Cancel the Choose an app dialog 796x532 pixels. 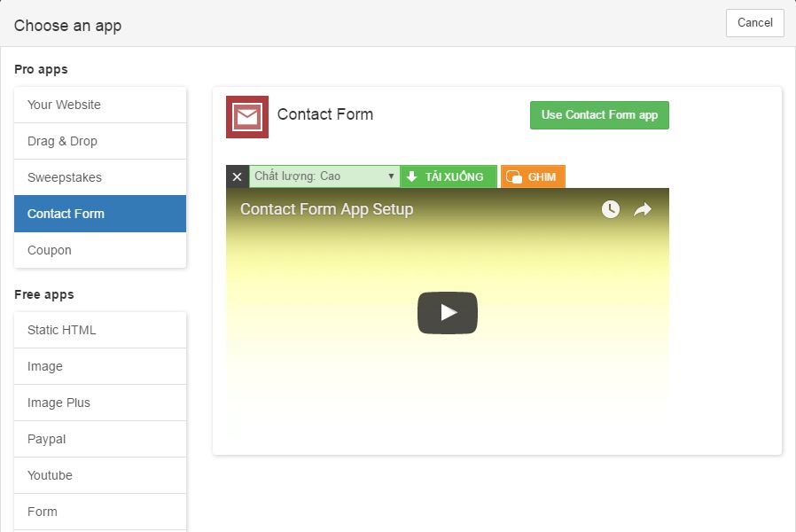pyautogui.click(x=754, y=23)
